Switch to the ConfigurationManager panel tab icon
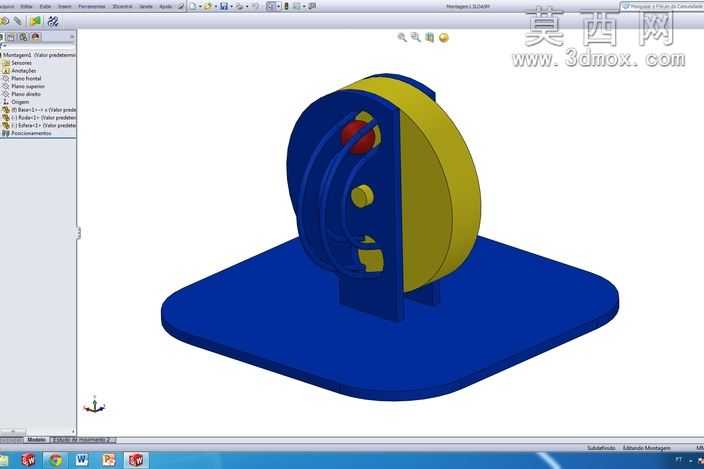Image resolution: width=704 pixels, height=469 pixels. pyautogui.click(x=23, y=37)
